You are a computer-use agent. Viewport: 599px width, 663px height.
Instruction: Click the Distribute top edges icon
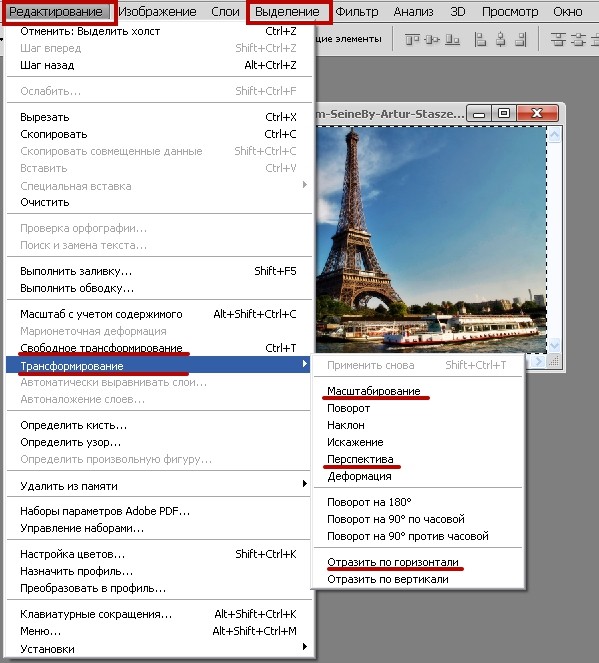coord(558,40)
